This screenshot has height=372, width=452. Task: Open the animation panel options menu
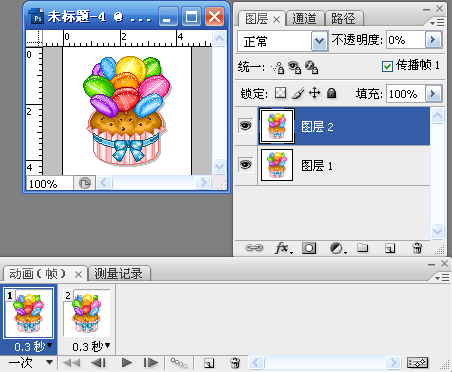(x=442, y=277)
